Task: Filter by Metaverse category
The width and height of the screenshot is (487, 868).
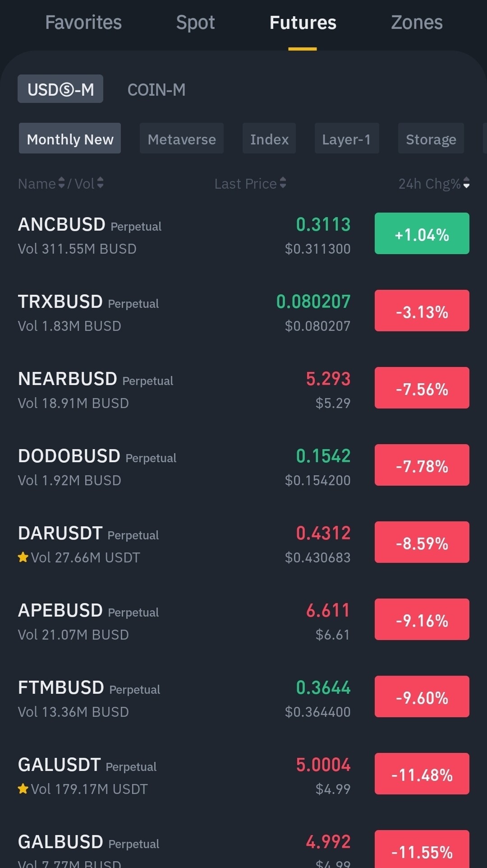Action: point(182,139)
